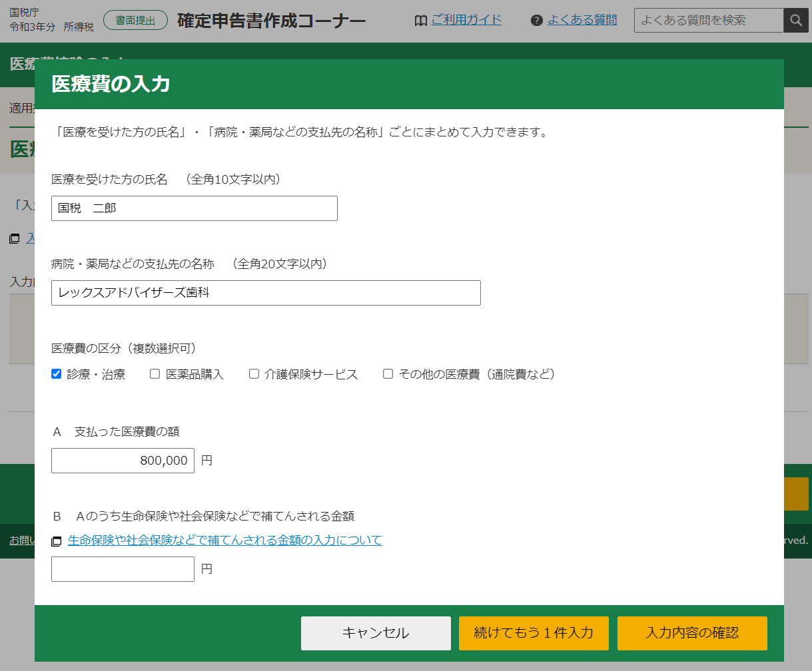This screenshot has height=671, width=812.
Task: Check the 医薬品購入 checkbox
Action: tap(155, 374)
